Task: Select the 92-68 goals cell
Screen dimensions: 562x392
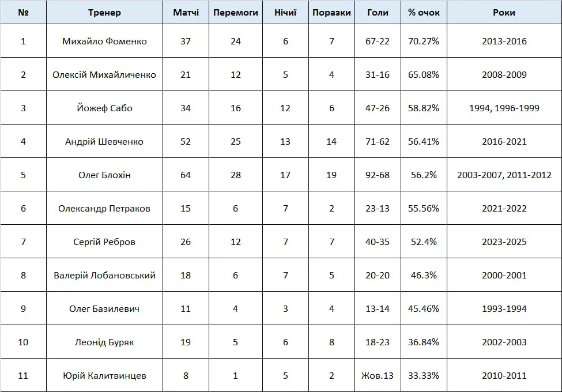Action: coord(378,175)
